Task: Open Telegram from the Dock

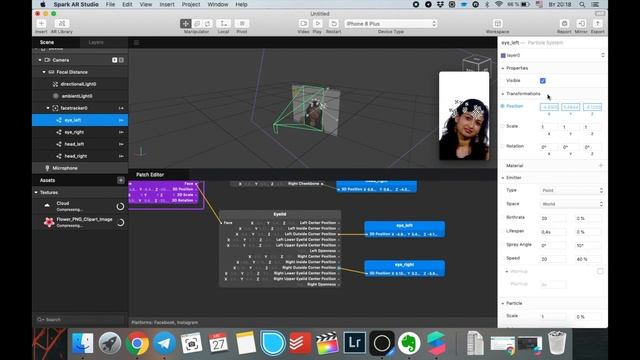Action: 164,343
